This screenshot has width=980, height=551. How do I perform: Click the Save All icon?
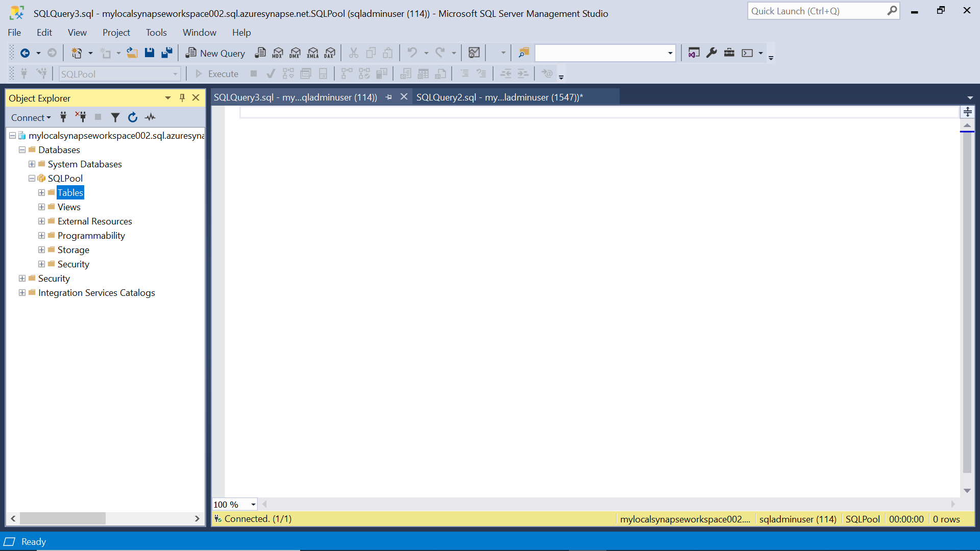(166, 53)
